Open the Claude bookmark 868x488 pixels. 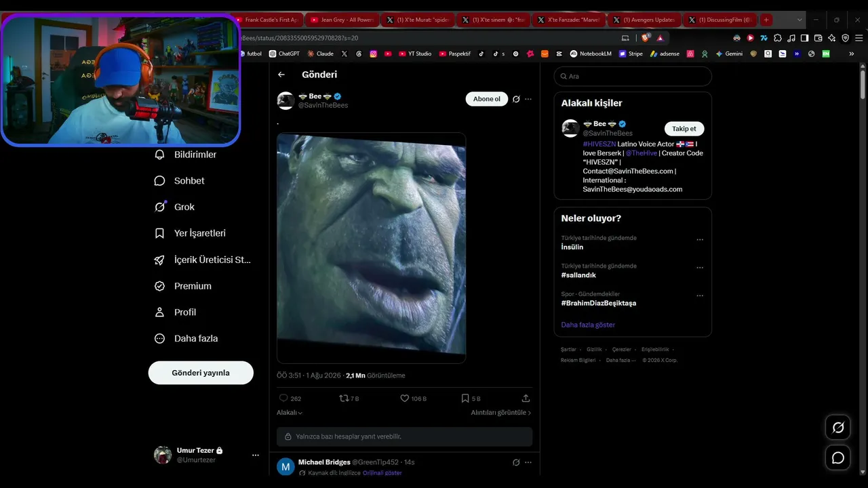(320, 54)
